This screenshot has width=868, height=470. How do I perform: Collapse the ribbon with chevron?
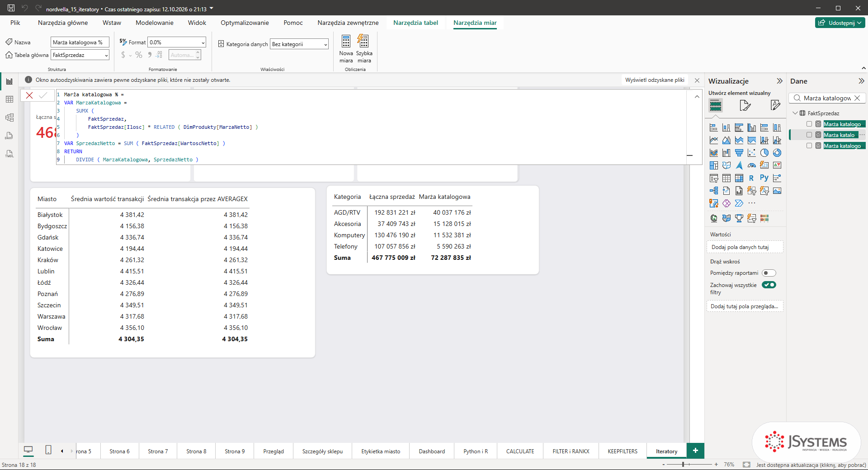coord(863,68)
